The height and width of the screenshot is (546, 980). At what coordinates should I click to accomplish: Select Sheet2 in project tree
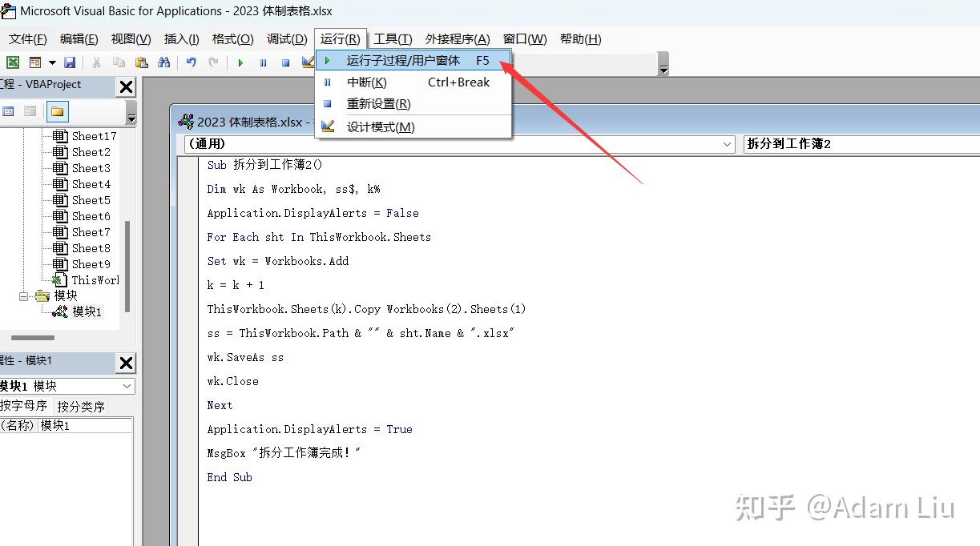point(82,152)
